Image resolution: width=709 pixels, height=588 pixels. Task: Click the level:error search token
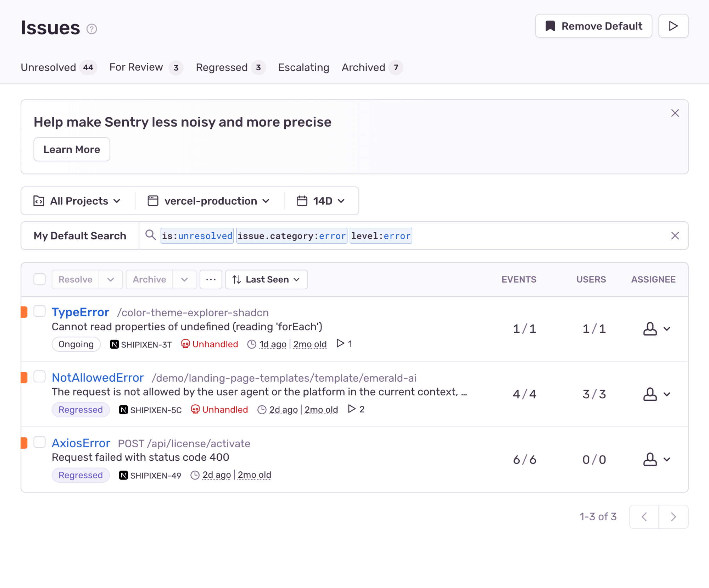pos(380,236)
